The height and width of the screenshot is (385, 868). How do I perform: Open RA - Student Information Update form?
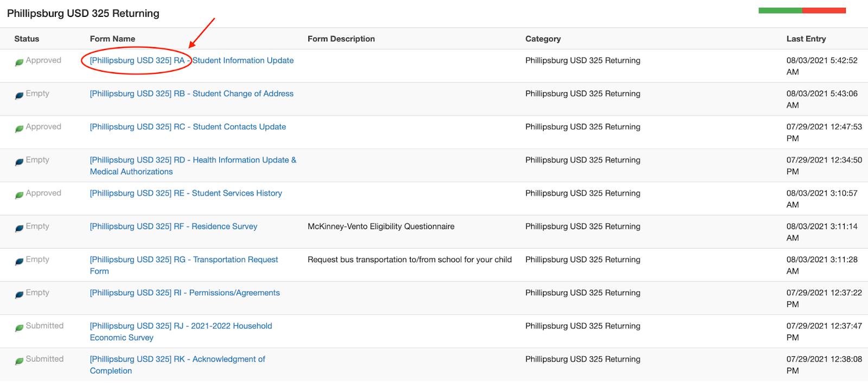pyautogui.click(x=192, y=60)
